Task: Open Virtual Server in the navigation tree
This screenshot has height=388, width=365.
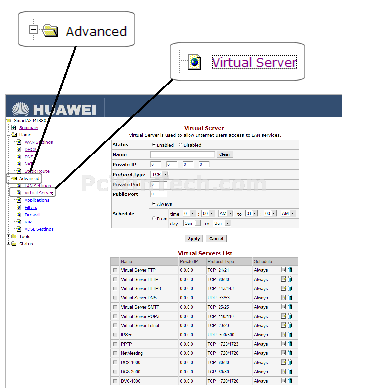Action: [x=39, y=193]
